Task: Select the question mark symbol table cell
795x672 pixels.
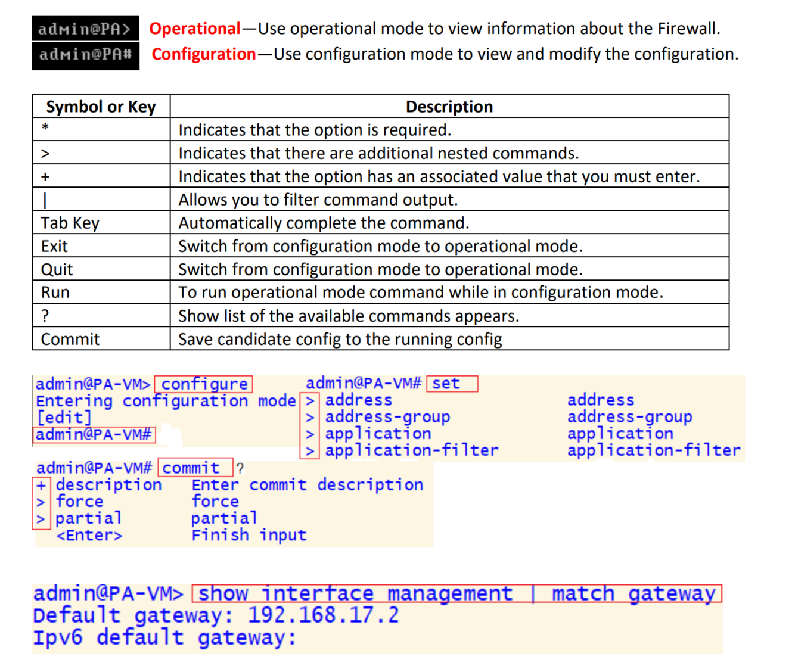Action: point(101,315)
